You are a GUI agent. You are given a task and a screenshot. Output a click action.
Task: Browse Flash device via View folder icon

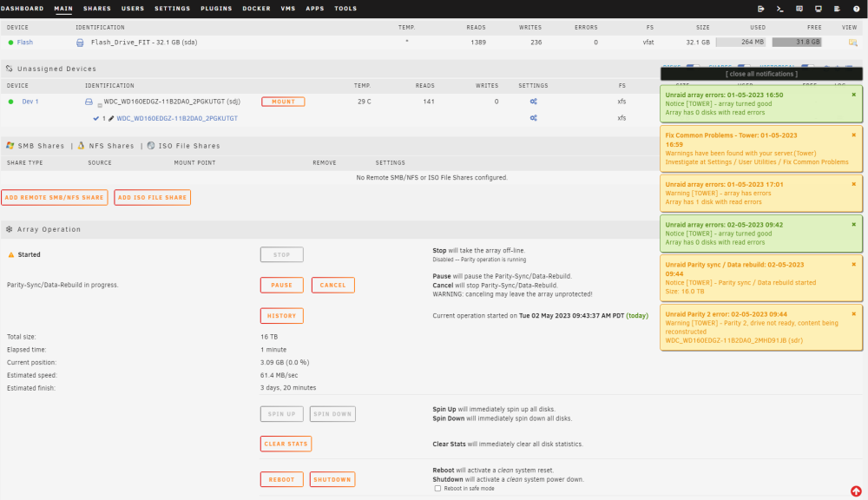pos(852,42)
